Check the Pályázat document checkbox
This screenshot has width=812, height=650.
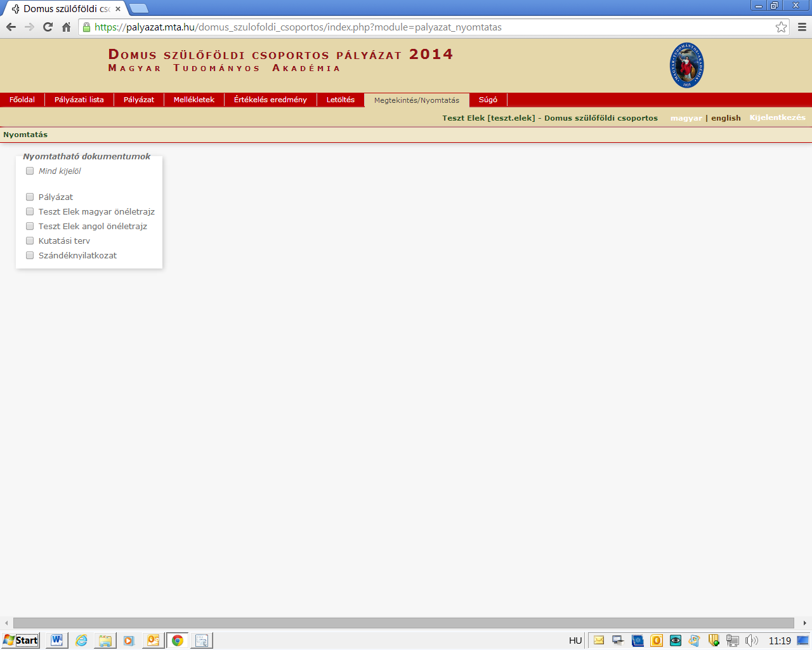(x=30, y=197)
